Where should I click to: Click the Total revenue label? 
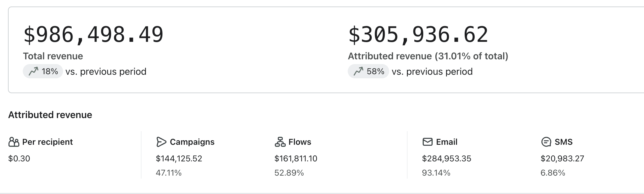pos(53,56)
